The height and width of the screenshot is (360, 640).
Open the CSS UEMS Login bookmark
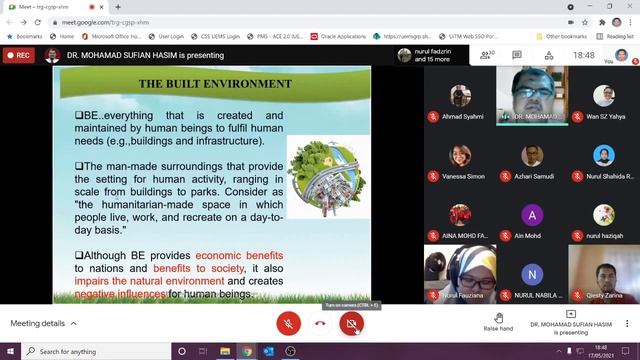pos(216,36)
